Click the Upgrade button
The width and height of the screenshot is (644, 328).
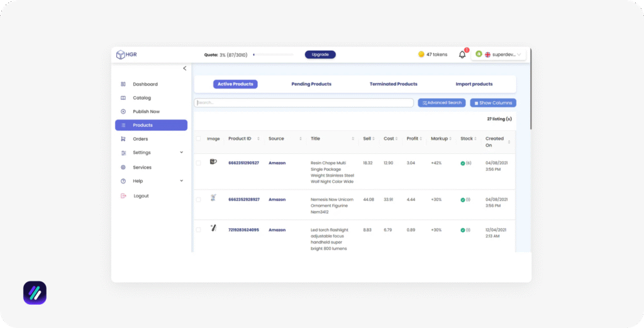(x=320, y=55)
